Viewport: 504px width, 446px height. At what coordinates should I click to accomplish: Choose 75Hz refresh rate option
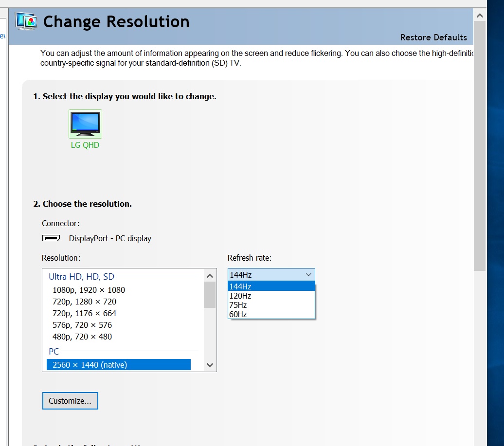tap(271, 305)
